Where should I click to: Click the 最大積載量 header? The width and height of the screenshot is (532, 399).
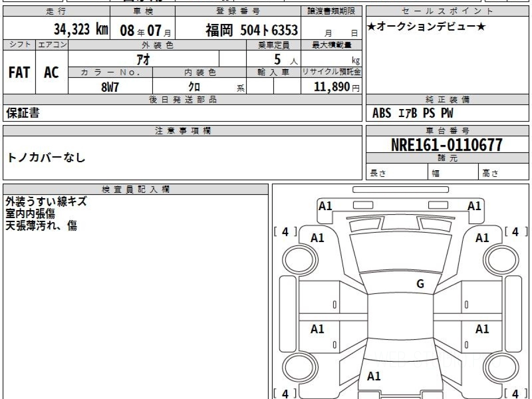point(332,45)
